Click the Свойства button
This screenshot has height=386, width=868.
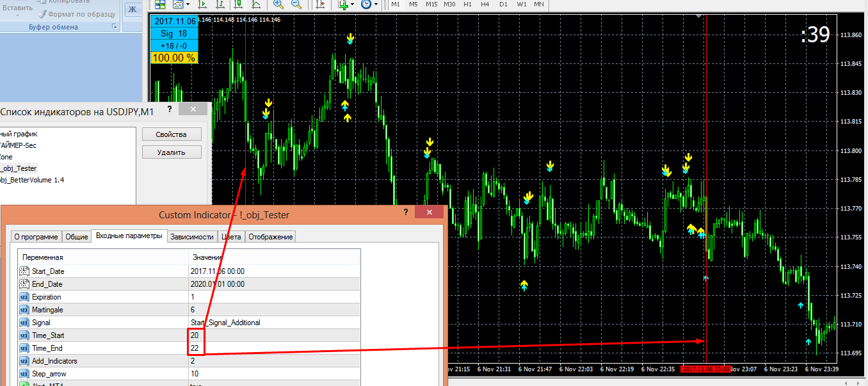click(171, 134)
